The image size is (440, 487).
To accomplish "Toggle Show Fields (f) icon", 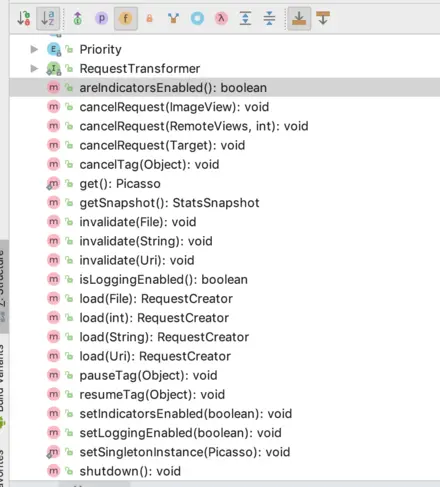I will tap(126, 18).
